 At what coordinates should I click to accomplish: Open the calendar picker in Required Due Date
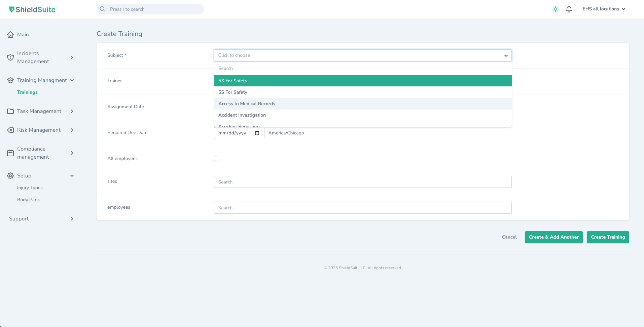(257, 133)
